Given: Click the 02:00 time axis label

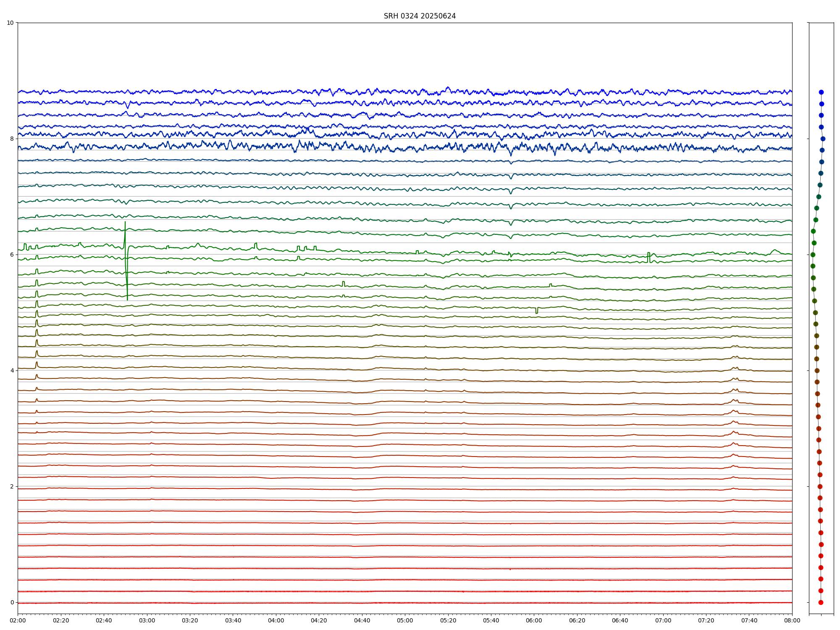Looking at the screenshot, I should click(x=18, y=620).
